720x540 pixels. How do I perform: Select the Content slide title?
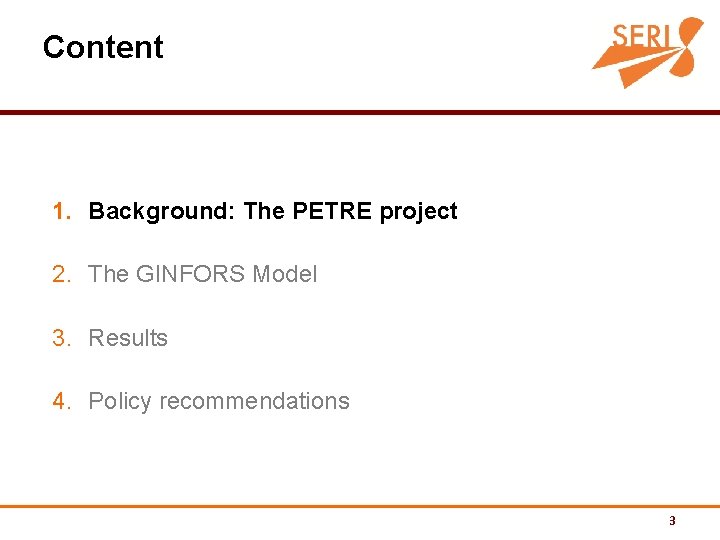pos(103,47)
